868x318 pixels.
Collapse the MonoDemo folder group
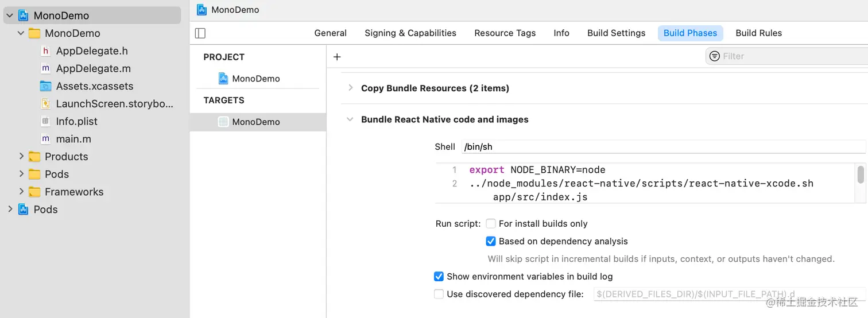pos(21,33)
